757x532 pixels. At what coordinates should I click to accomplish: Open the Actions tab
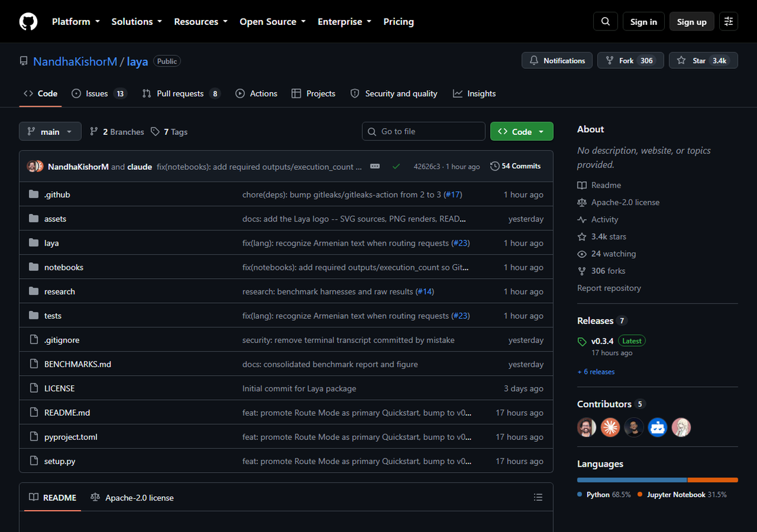(257, 94)
